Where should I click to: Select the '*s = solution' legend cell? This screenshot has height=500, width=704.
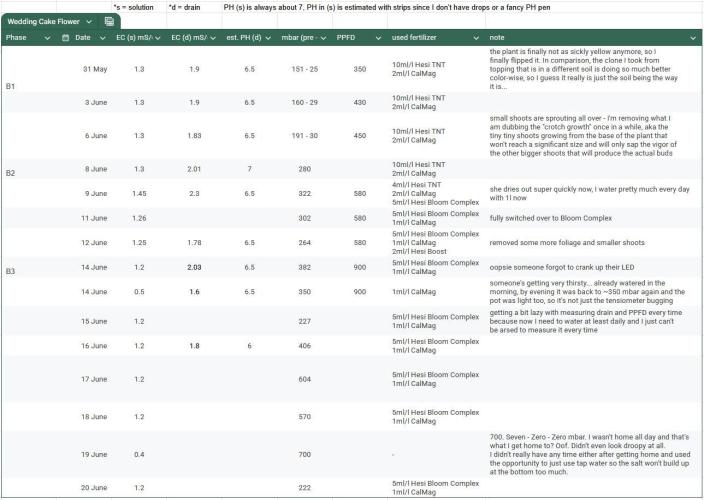pos(133,8)
